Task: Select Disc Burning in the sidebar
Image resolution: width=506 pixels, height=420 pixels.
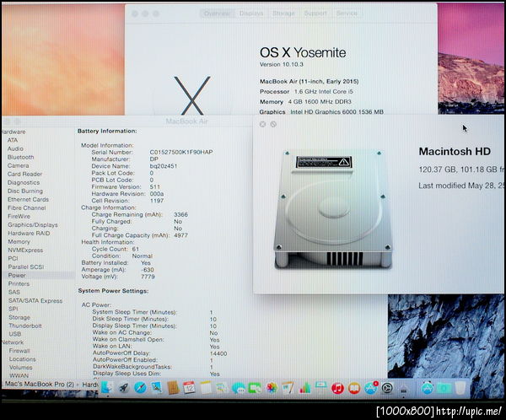Action: coord(25,191)
